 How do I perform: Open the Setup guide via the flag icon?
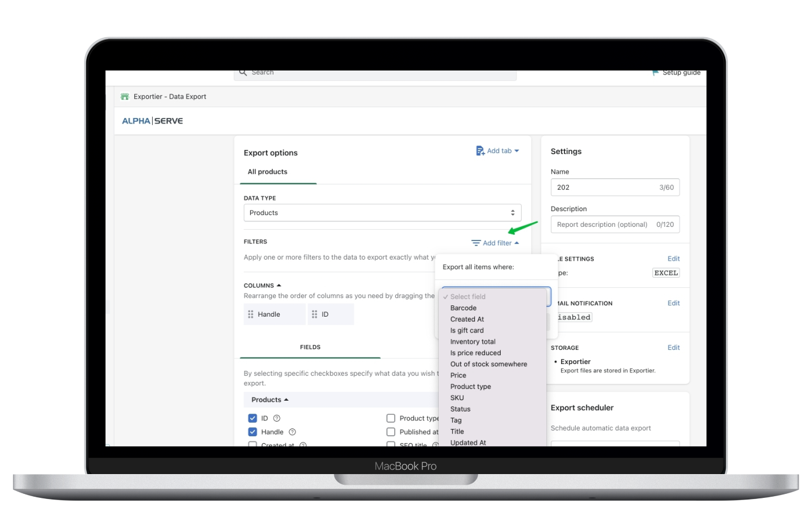[x=655, y=72]
